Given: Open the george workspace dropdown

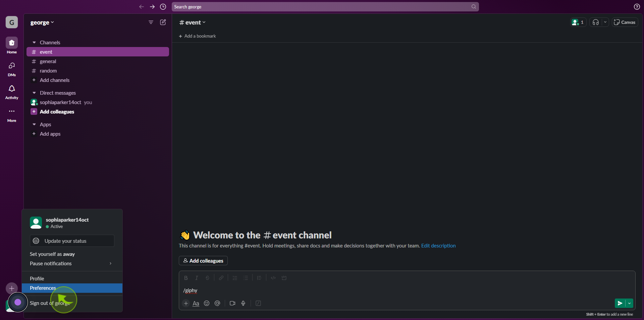Looking at the screenshot, I should coord(42,22).
